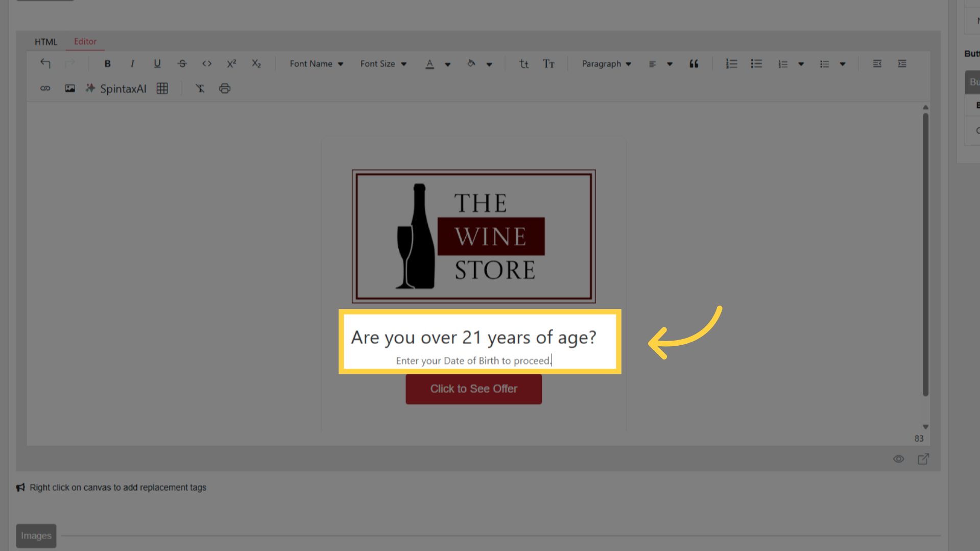Click the ordered list icon
Image resolution: width=980 pixels, height=551 pixels.
[x=731, y=64]
